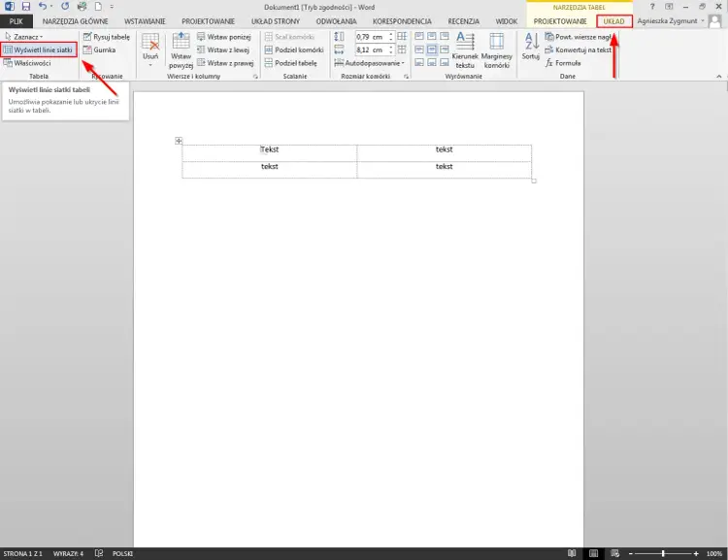Toggle Powt. wiersze nagłówka option
This screenshot has width=728, height=560.
[579, 37]
